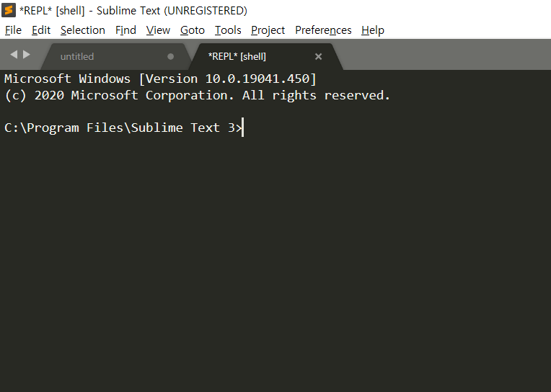
Task: Open the Tools menu
Action: (228, 30)
